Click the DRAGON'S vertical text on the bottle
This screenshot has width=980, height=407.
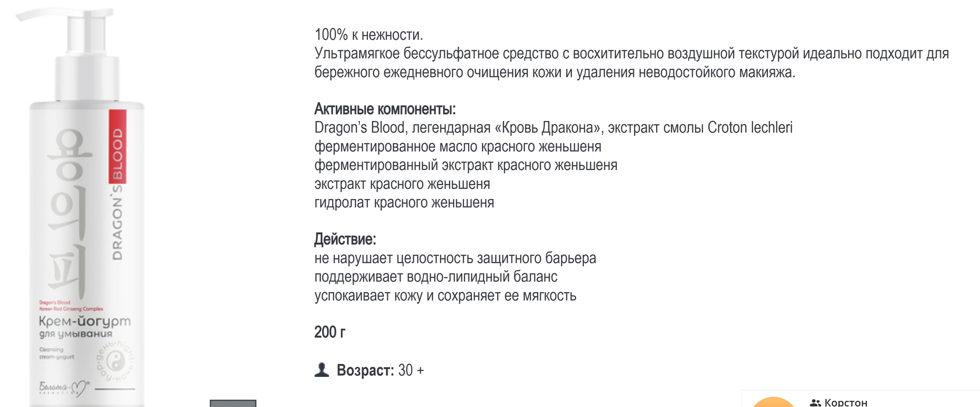(117, 223)
